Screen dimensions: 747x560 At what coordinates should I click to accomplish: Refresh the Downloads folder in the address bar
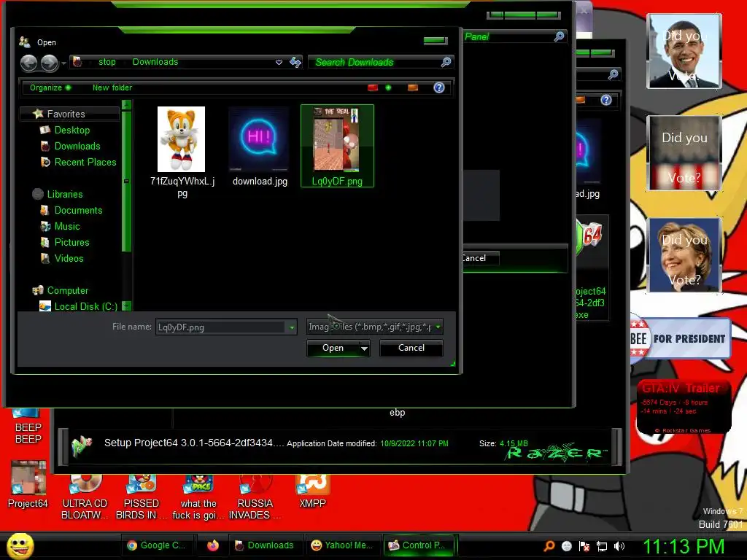tap(295, 63)
